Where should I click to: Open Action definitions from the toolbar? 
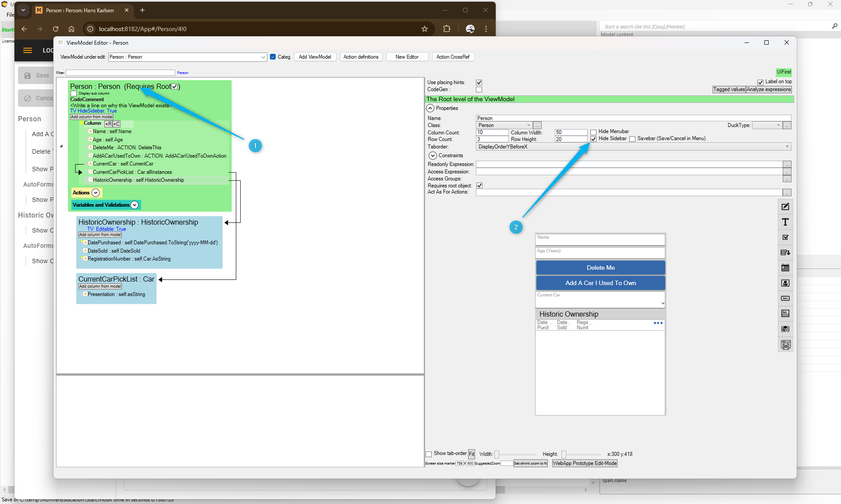pyautogui.click(x=361, y=57)
